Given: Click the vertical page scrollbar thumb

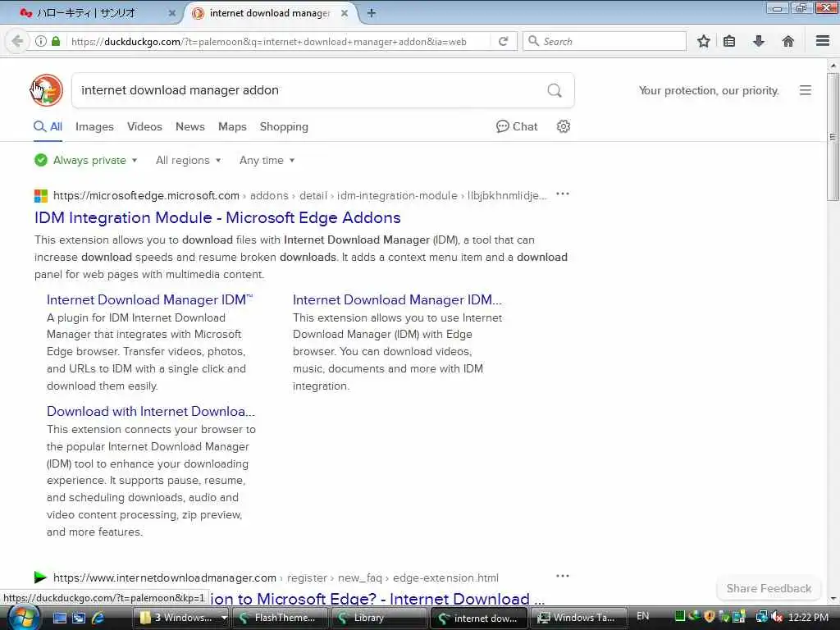Looking at the screenshot, I should (833, 137).
